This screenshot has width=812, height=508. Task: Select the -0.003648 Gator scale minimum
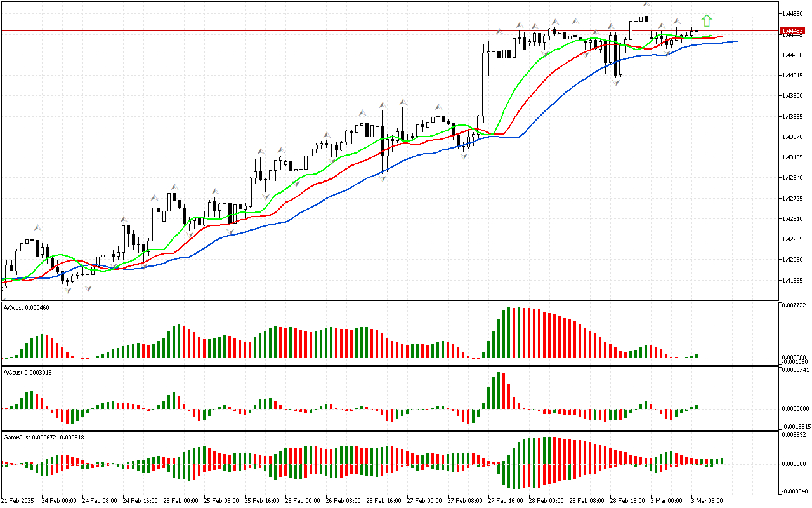794,491
